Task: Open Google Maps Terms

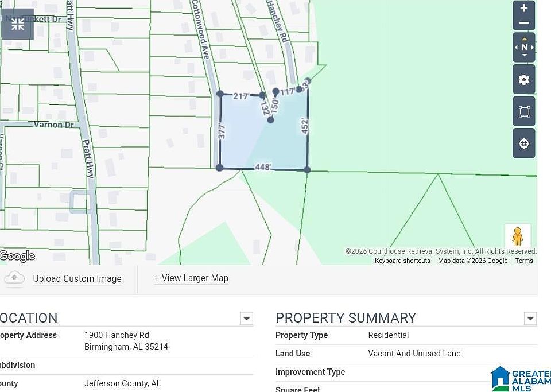Action: pos(523,261)
